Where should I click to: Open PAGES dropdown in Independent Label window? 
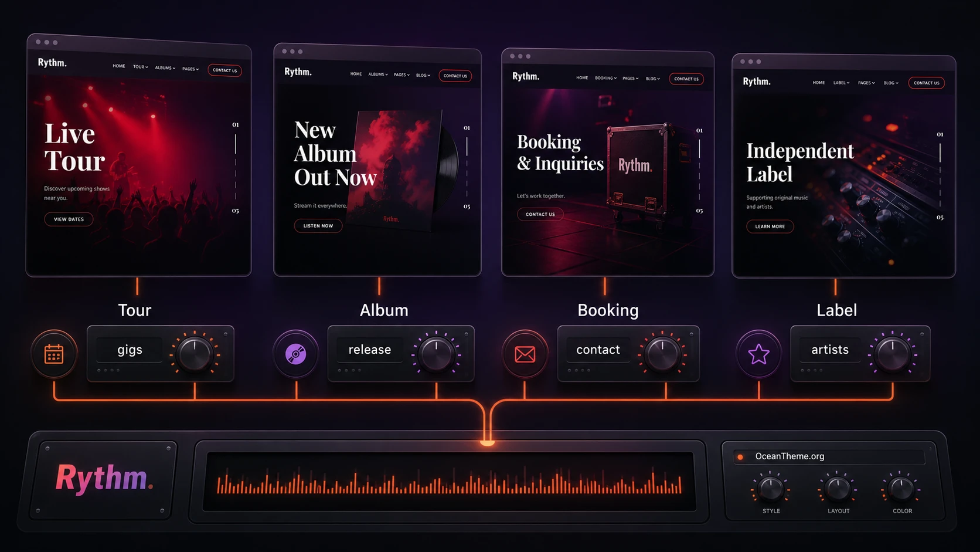click(x=866, y=83)
